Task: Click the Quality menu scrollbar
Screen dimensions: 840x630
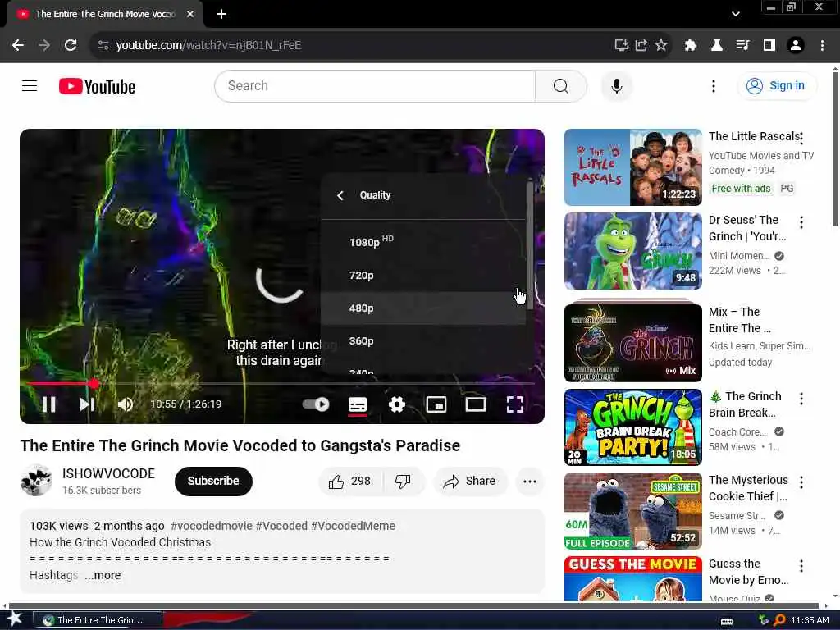Action: pyautogui.click(x=530, y=245)
